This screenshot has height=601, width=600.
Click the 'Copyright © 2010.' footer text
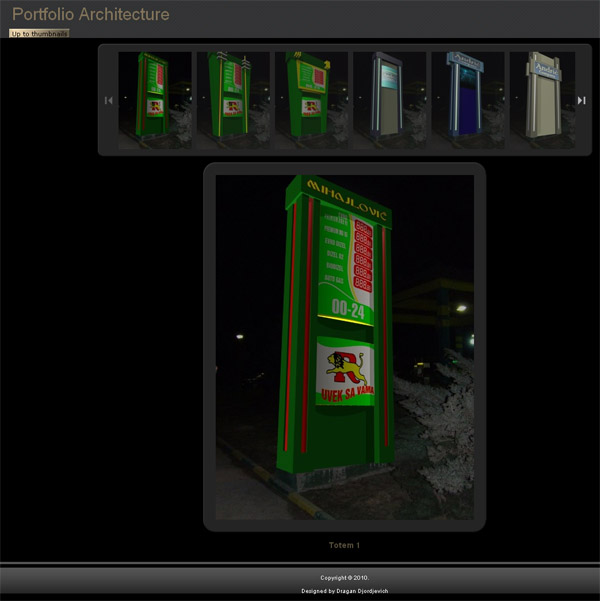pos(345,578)
